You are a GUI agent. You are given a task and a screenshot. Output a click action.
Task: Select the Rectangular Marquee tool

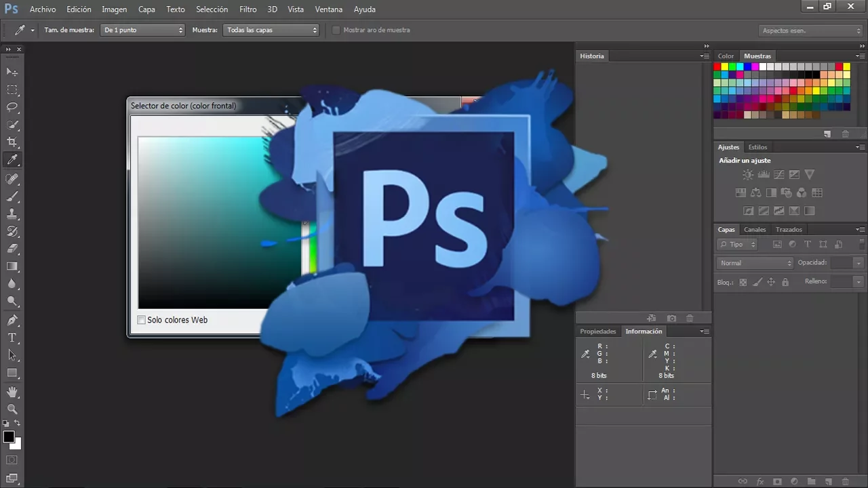click(x=12, y=89)
